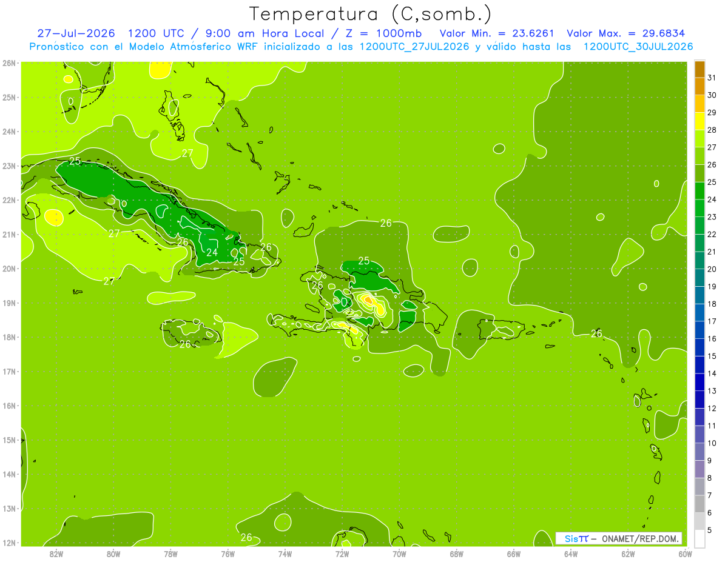Viewport: 728px width, 562px height.
Task: Select the "27-Jul-2026" date text
Action: [x=77, y=33]
